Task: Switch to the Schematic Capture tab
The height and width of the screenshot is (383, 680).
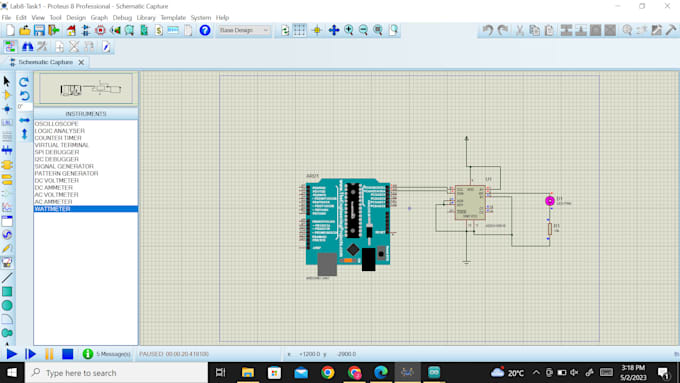Action: (x=46, y=62)
